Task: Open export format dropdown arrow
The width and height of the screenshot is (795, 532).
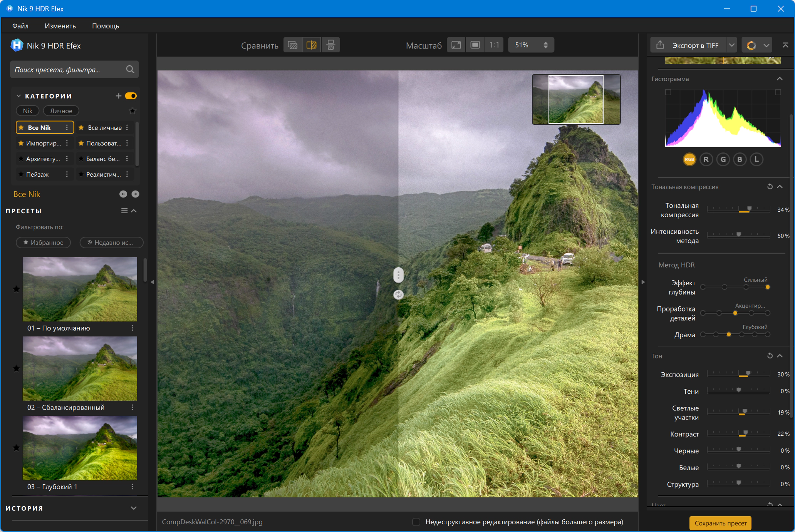Action: point(731,45)
